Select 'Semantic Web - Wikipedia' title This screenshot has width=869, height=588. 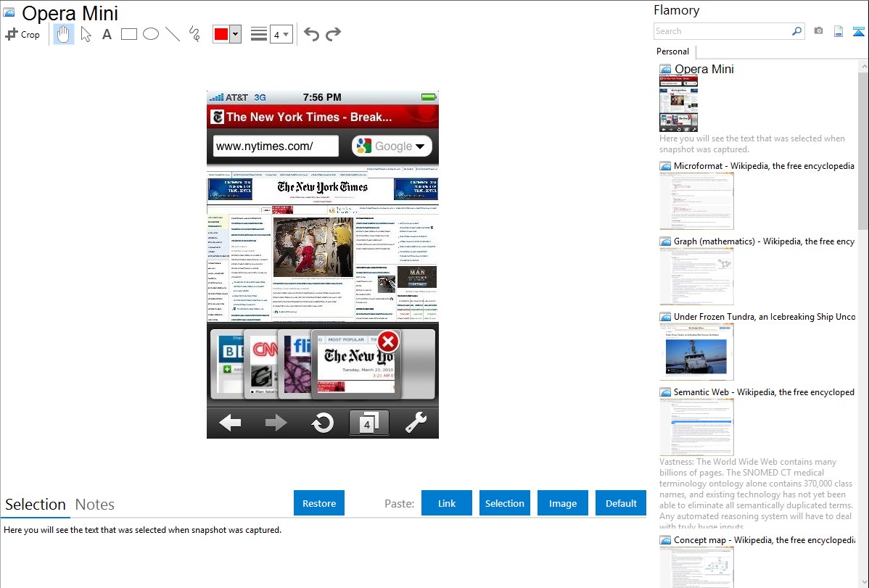click(x=764, y=392)
